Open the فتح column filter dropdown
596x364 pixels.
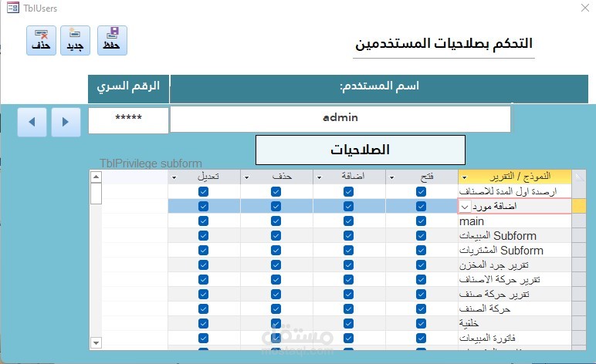(392, 177)
